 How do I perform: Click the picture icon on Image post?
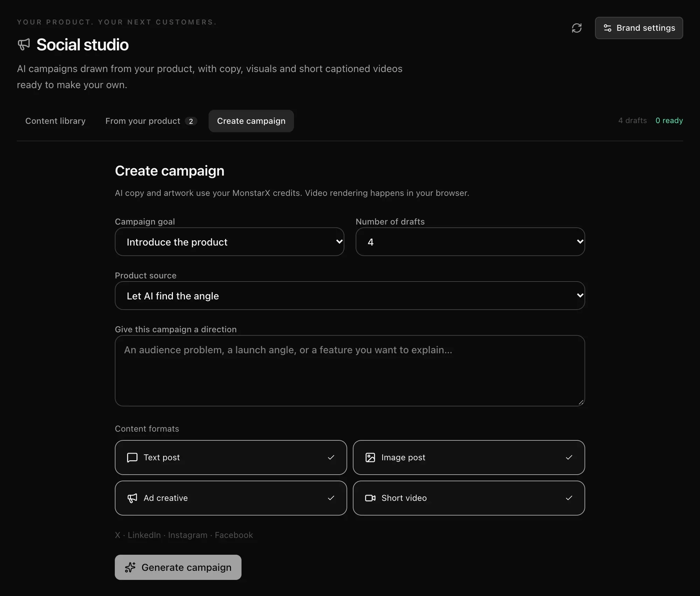[x=370, y=457]
